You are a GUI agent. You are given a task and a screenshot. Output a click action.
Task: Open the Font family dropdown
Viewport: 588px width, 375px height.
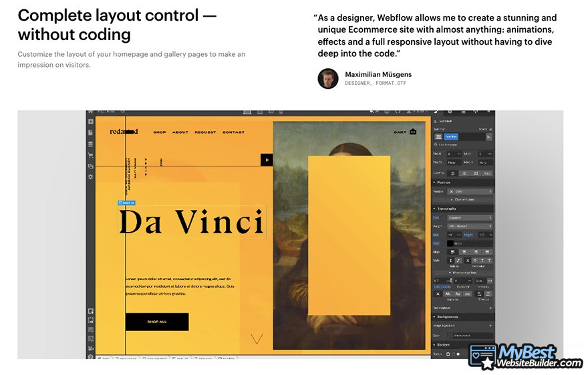(x=470, y=218)
